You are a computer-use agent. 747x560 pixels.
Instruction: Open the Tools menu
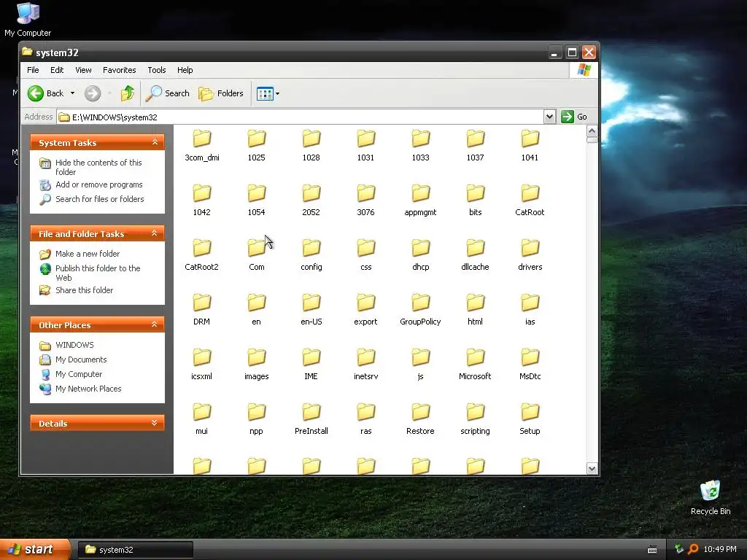pos(157,70)
